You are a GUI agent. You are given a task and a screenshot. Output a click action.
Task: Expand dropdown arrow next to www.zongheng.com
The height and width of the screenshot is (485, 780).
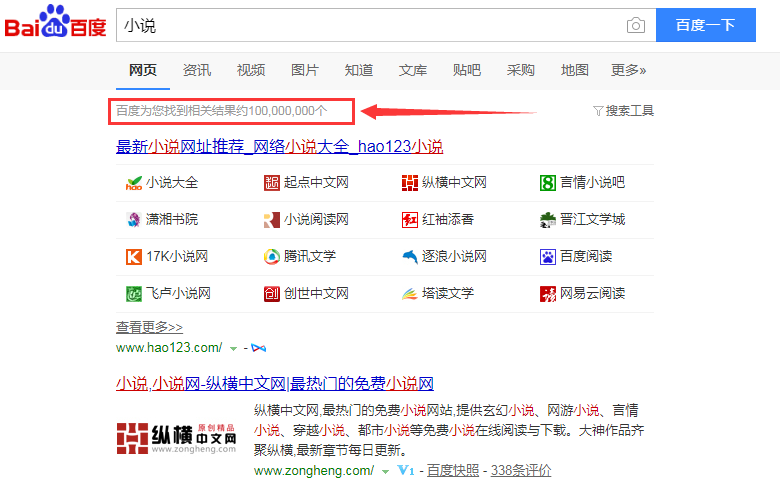(x=385, y=471)
